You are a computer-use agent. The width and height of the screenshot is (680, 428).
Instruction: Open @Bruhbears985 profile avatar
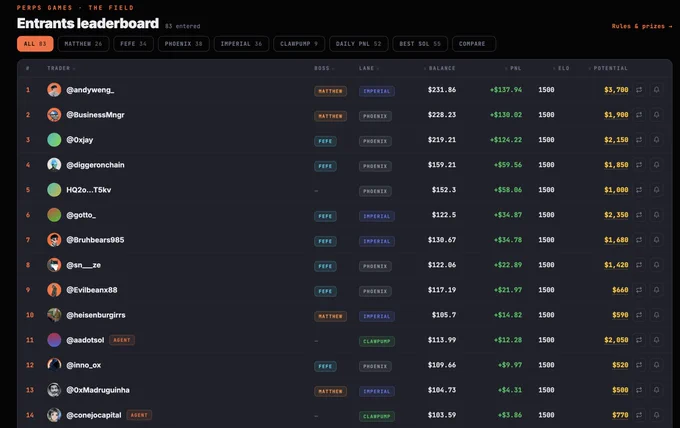tap(54, 240)
